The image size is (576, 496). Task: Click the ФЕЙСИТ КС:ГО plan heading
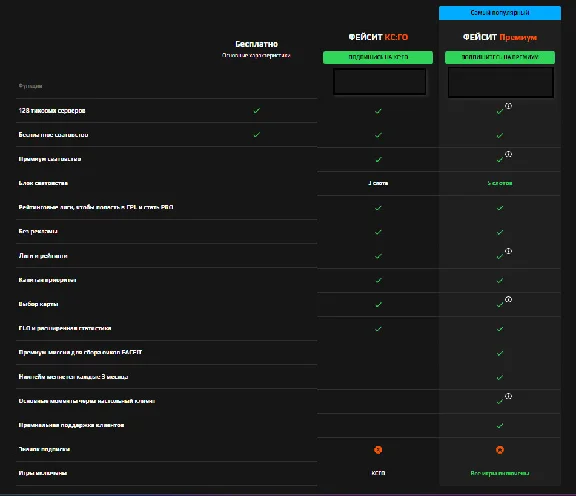378,37
